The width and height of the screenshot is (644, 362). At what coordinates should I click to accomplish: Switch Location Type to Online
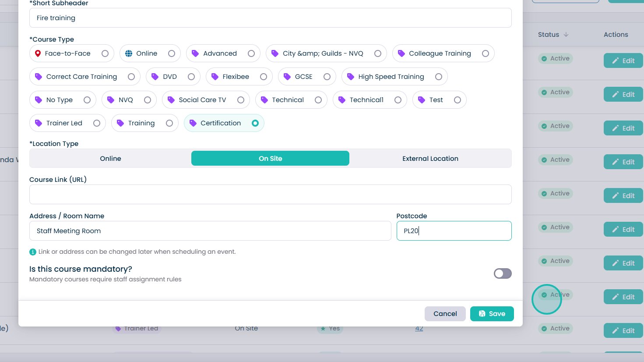pos(110,158)
